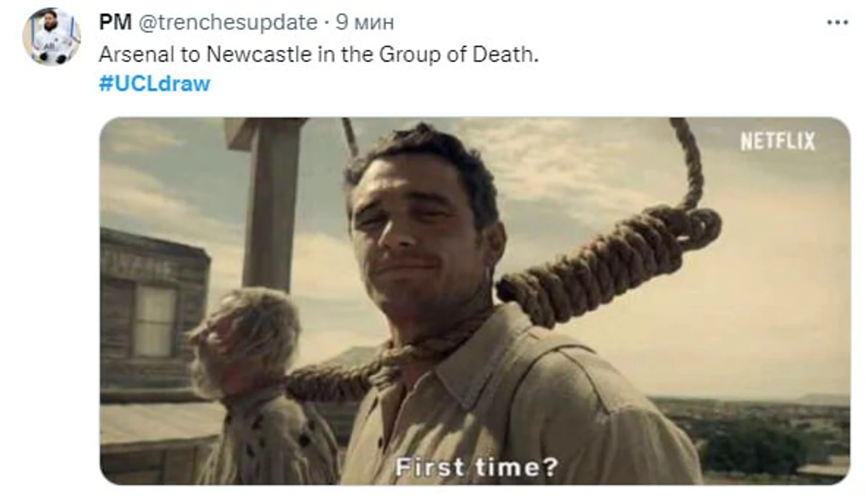Image resolution: width=866 pixels, height=504 pixels.
Task: Click the 'First time?' subtitle caption
Action: pos(477,467)
